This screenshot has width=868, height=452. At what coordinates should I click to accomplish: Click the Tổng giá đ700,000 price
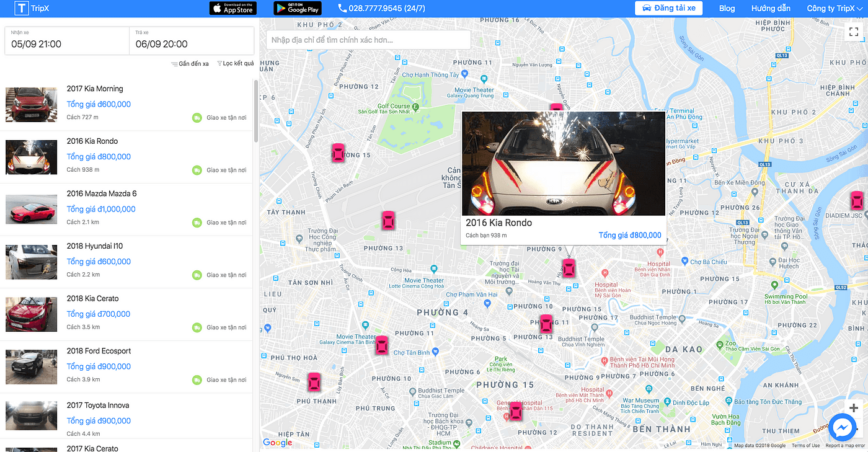click(99, 314)
